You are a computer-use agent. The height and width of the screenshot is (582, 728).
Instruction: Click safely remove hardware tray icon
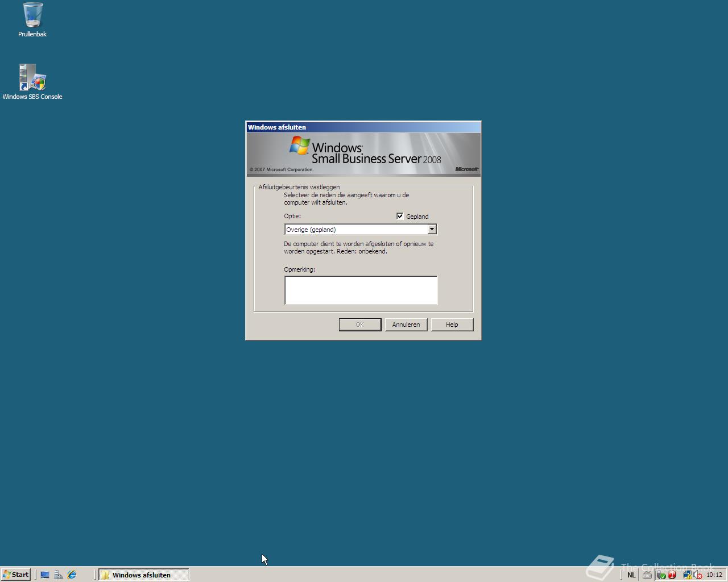tap(661, 575)
